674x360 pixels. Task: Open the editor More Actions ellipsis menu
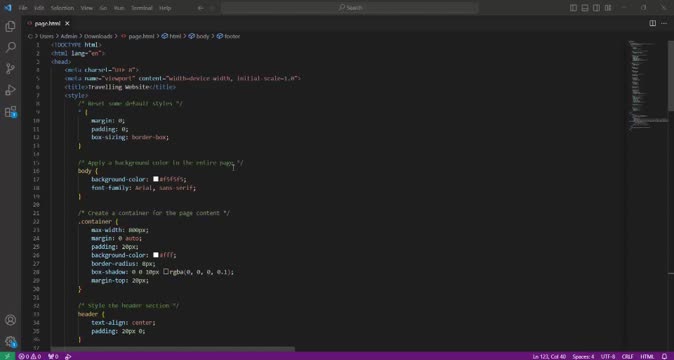pyautogui.click(x=665, y=23)
